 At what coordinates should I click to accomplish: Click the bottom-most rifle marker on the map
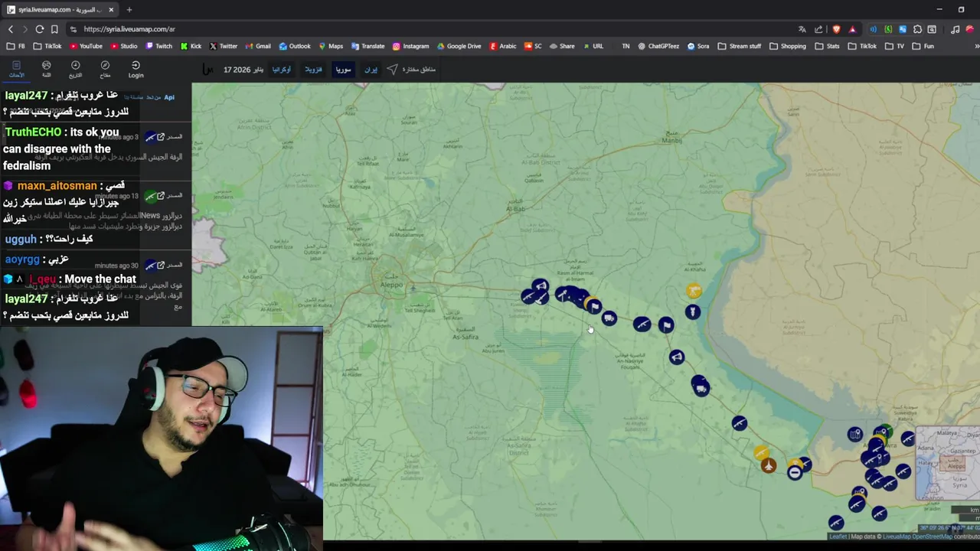tap(836, 523)
